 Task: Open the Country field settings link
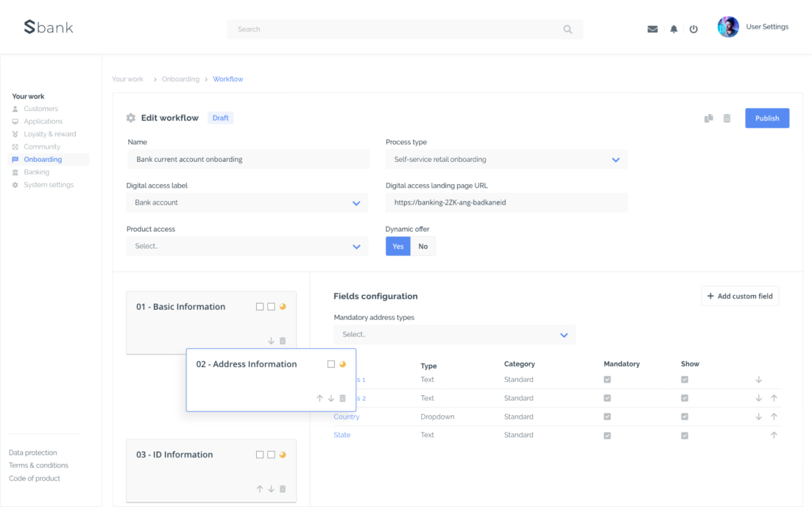click(x=346, y=417)
